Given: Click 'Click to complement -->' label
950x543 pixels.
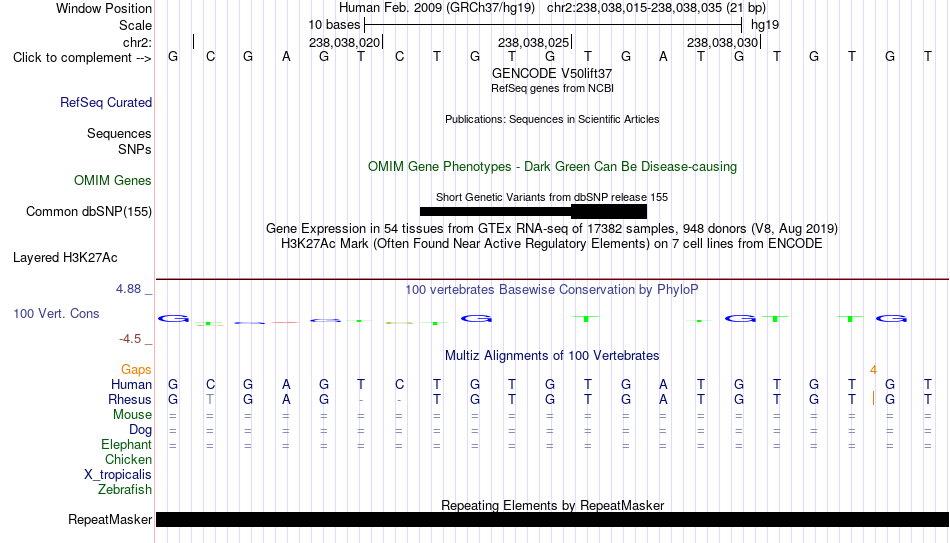Looking at the screenshot, I should pyautogui.click(x=82, y=58).
